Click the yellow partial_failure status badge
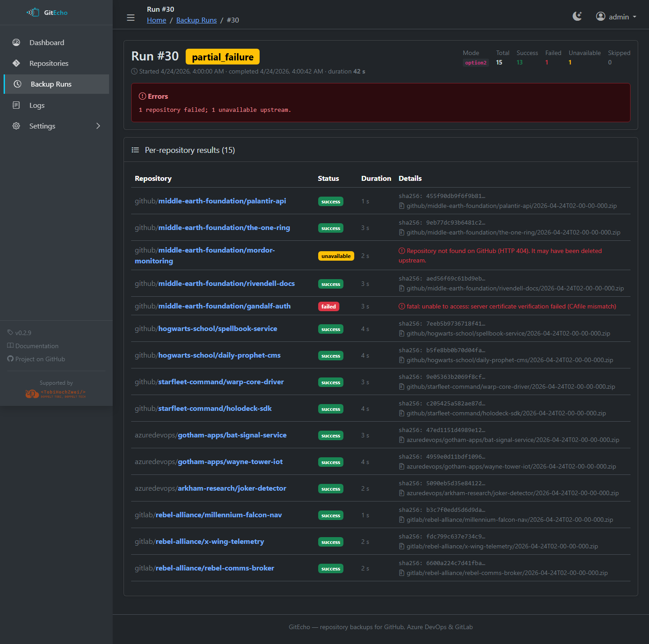 pyautogui.click(x=223, y=57)
